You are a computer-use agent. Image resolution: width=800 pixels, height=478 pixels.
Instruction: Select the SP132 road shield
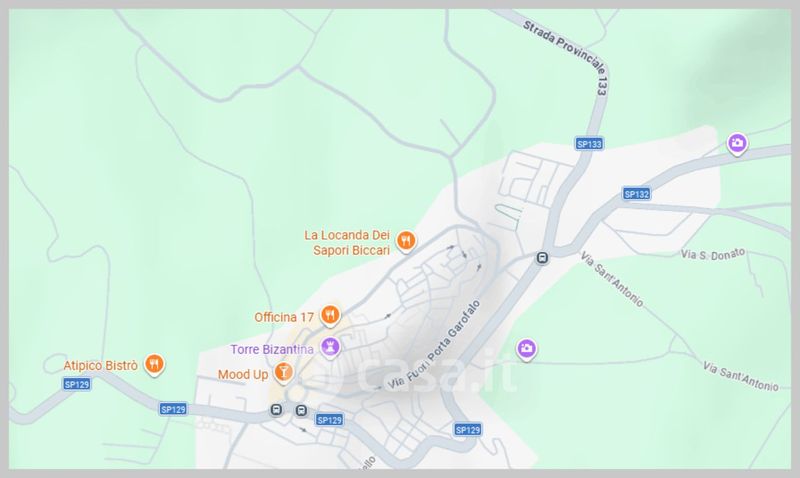[x=637, y=194]
